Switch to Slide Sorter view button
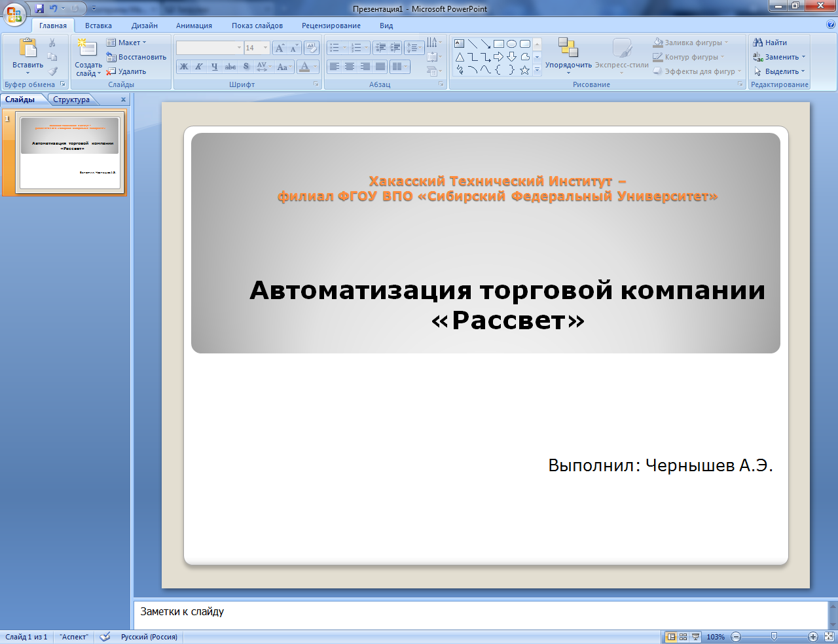 (x=683, y=637)
